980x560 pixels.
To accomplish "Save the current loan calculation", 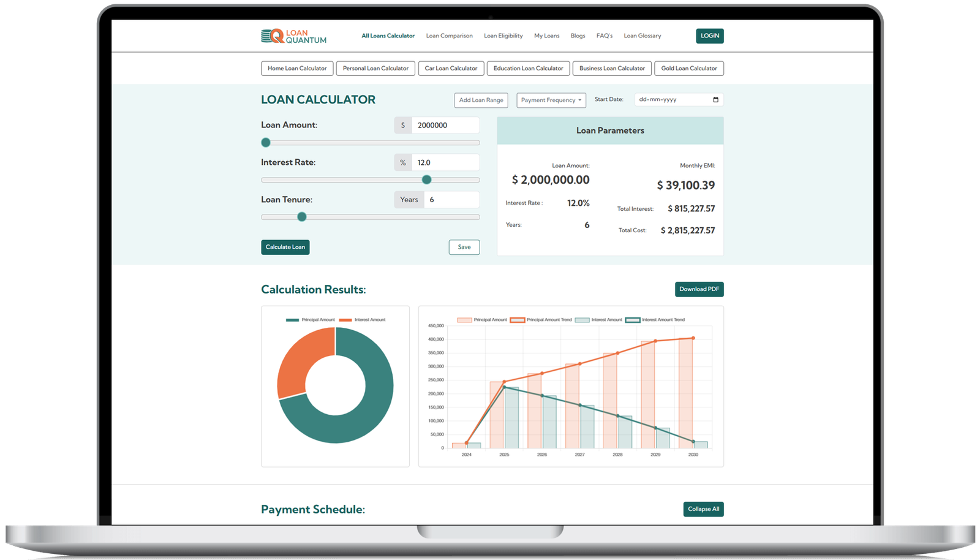I will click(464, 248).
